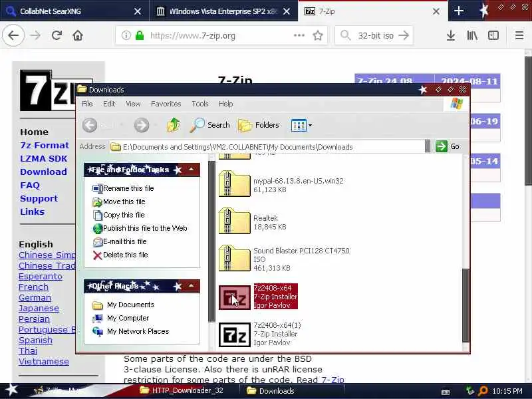Click Publish this file to the Web

140,228
